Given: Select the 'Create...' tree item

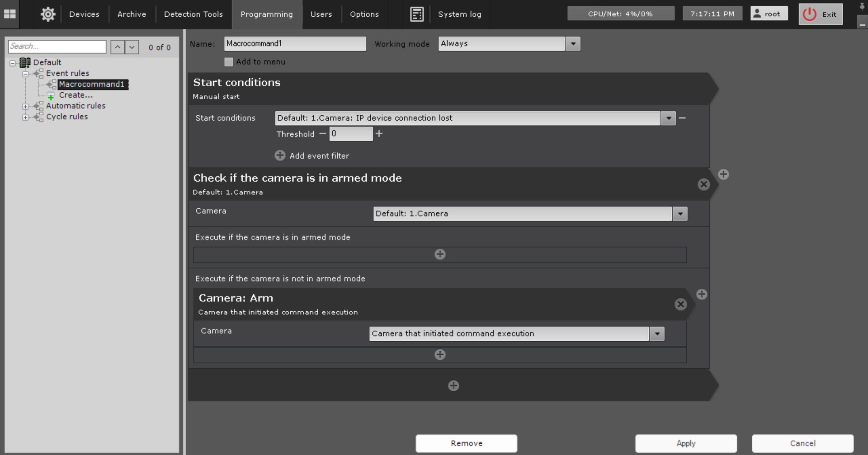Looking at the screenshot, I should (x=76, y=95).
